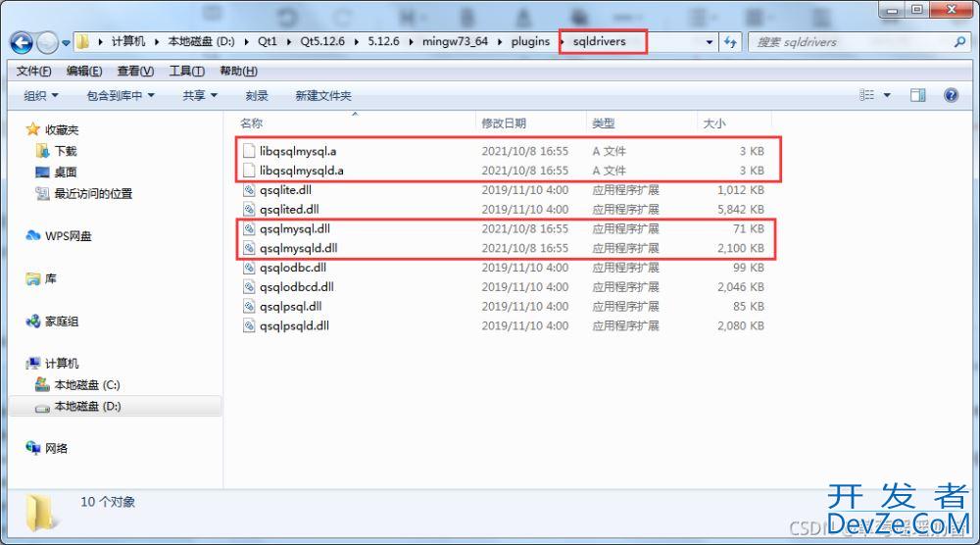Click the Forward navigation arrow button
Screen dimensions: 980x545
coord(47,42)
